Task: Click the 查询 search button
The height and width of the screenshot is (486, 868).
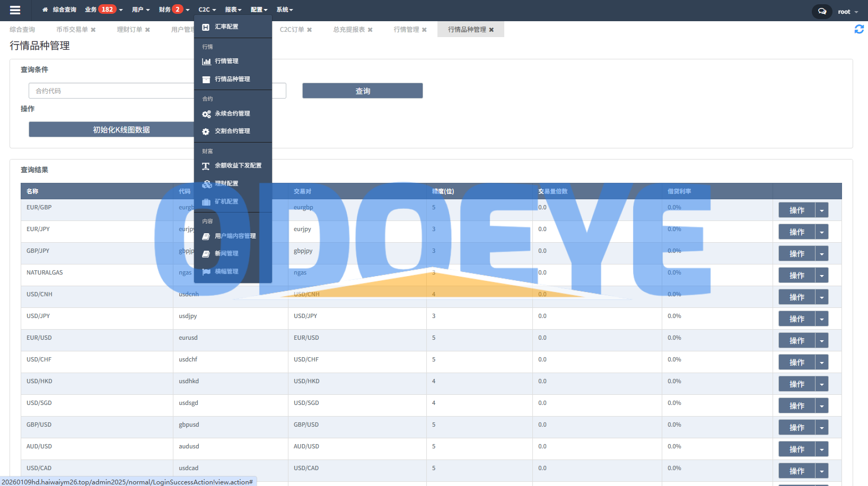Action: [x=362, y=91]
